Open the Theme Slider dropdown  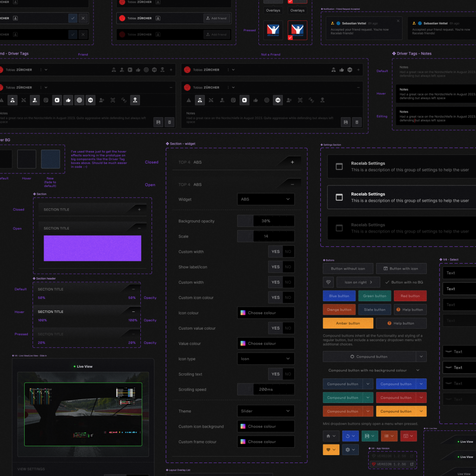[265, 411]
